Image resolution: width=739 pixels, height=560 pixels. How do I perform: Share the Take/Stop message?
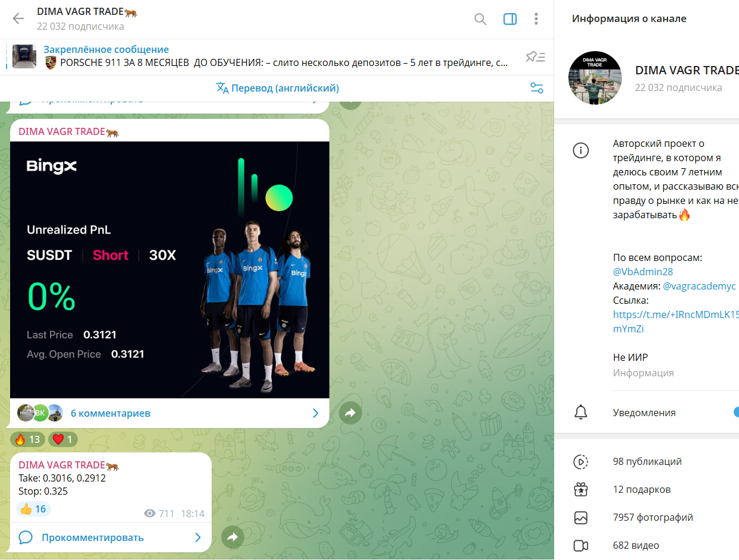point(232,537)
